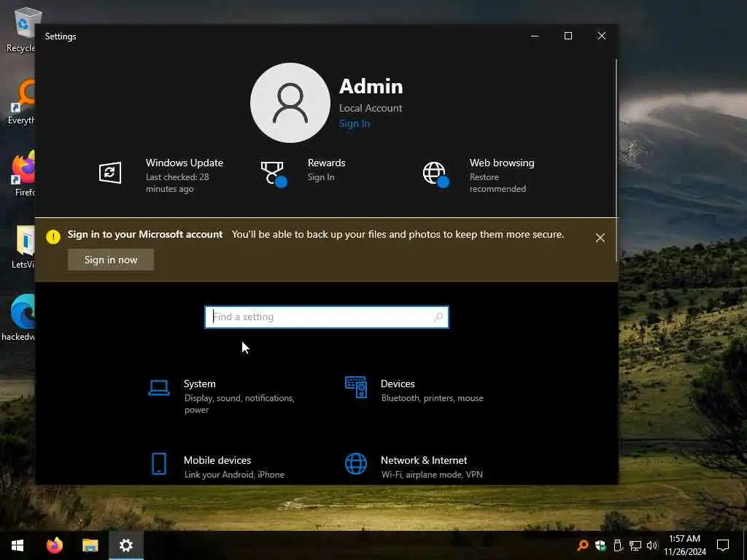Click the Web browsing globe icon

[x=436, y=174]
